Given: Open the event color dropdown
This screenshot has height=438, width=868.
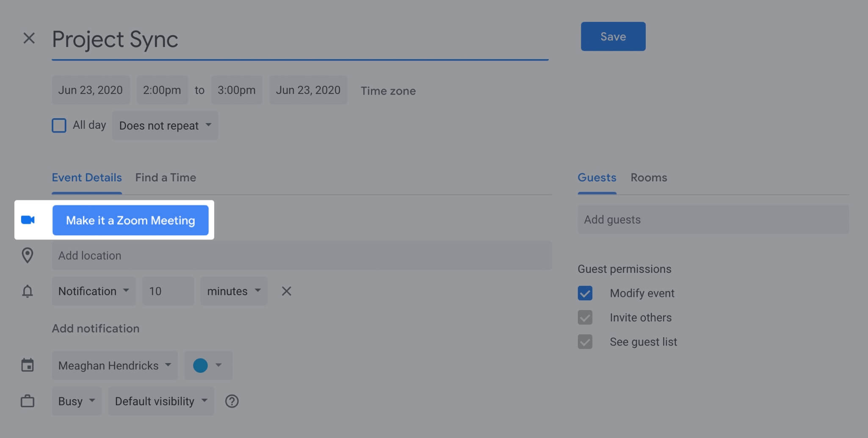Looking at the screenshot, I should (x=208, y=365).
